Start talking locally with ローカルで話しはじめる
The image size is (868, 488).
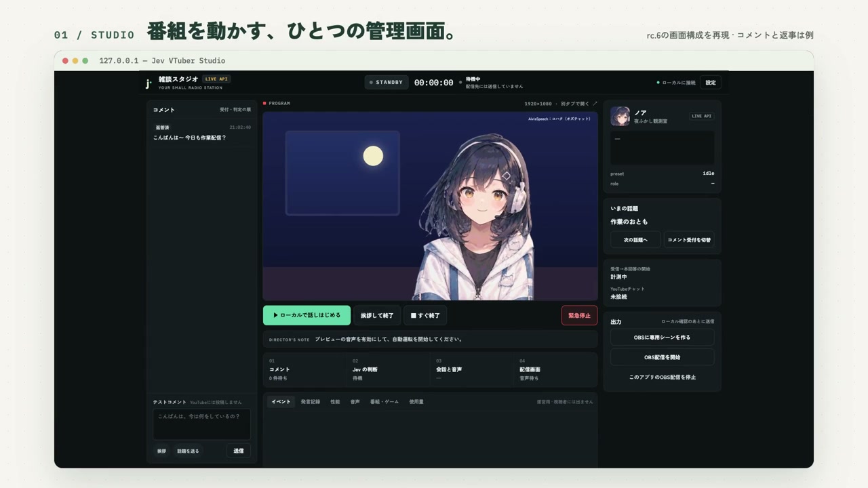[x=307, y=315]
